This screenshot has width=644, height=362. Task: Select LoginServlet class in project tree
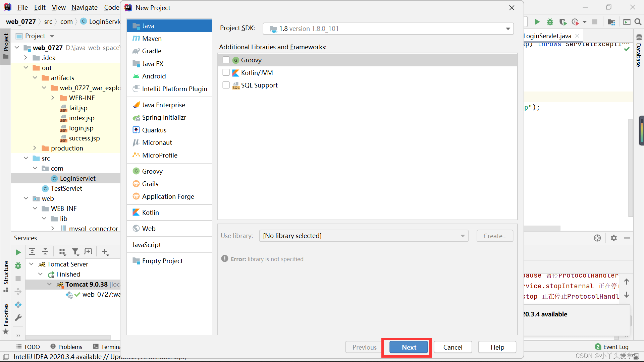pos(77,178)
